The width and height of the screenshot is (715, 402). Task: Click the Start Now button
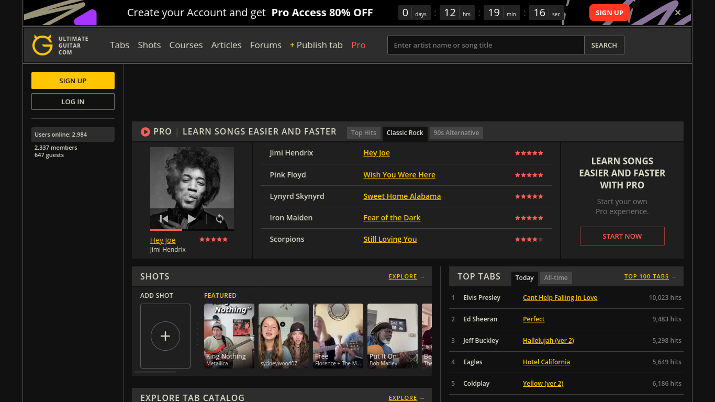(x=622, y=236)
